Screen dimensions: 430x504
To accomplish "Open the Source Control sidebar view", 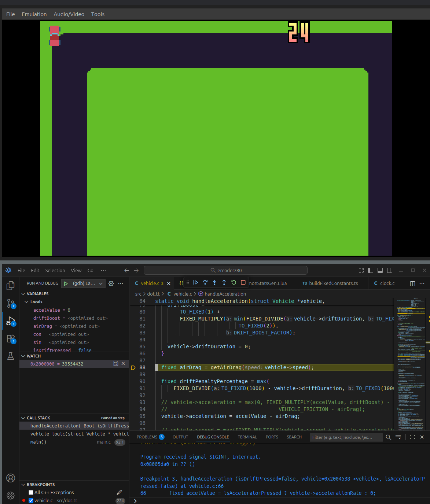I will pyautogui.click(x=11, y=303).
